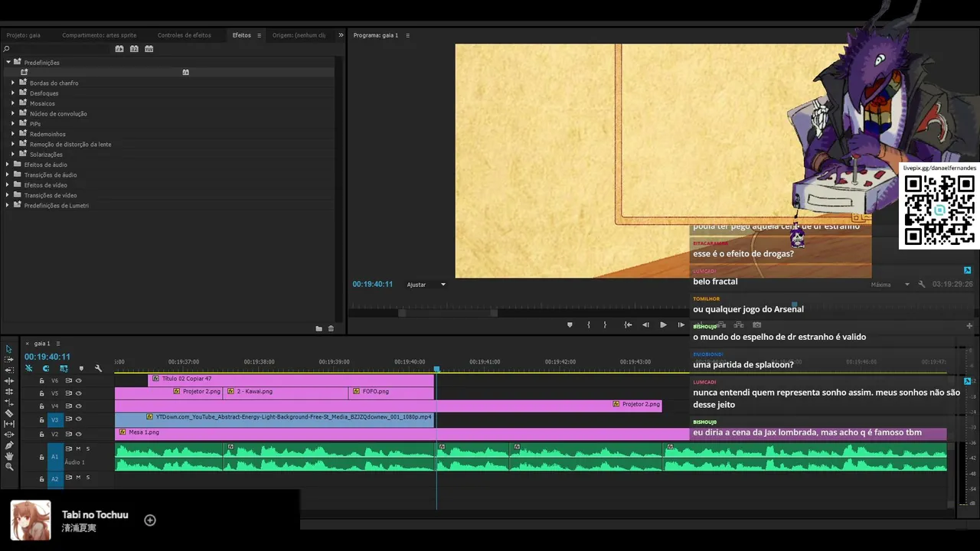Viewport: 980px width, 551px height.
Task: Hide track V6 output
Action: click(78, 380)
